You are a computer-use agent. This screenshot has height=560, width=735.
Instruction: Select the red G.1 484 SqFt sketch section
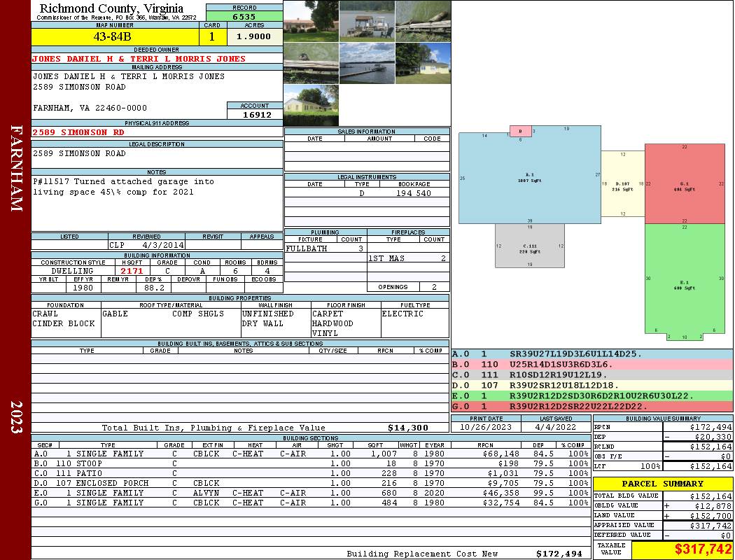[685, 183]
